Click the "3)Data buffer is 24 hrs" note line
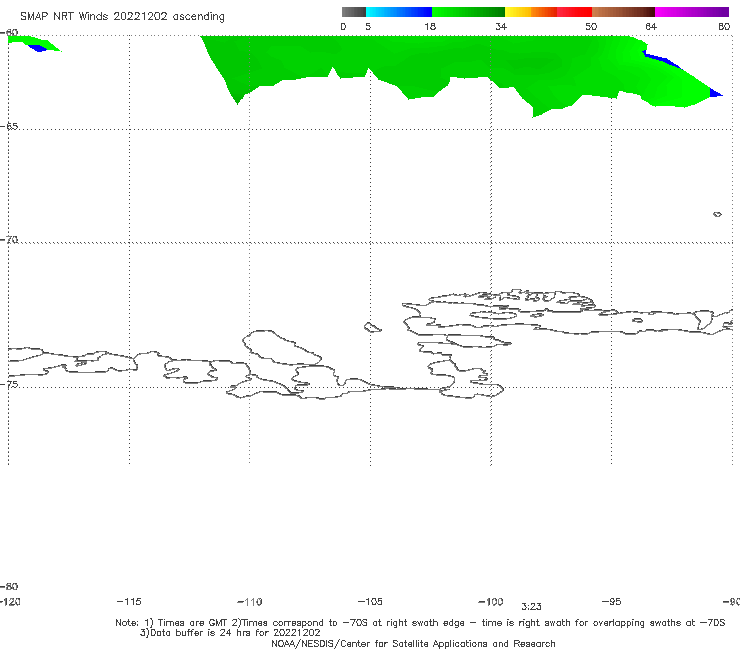 click(x=230, y=633)
